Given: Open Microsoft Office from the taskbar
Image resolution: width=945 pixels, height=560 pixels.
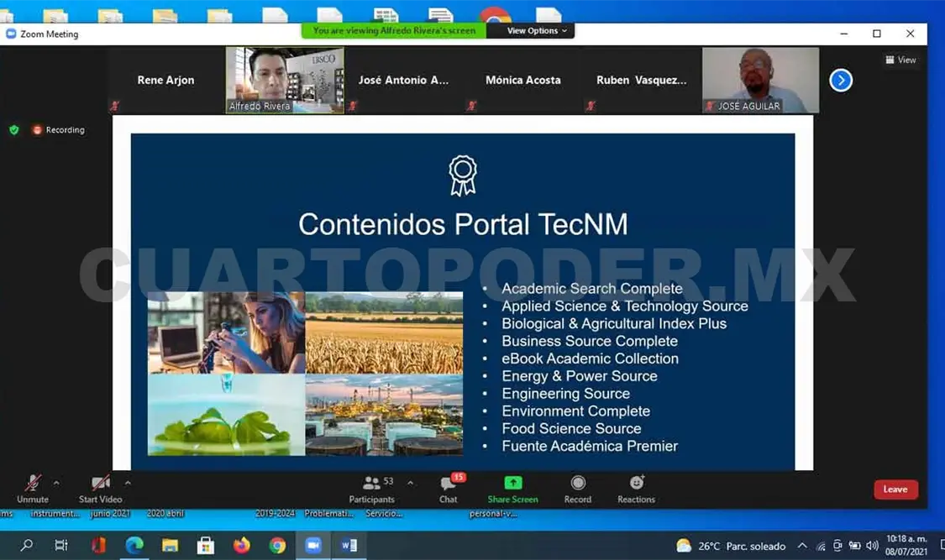Looking at the screenshot, I should pyautogui.click(x=98, y=546).
